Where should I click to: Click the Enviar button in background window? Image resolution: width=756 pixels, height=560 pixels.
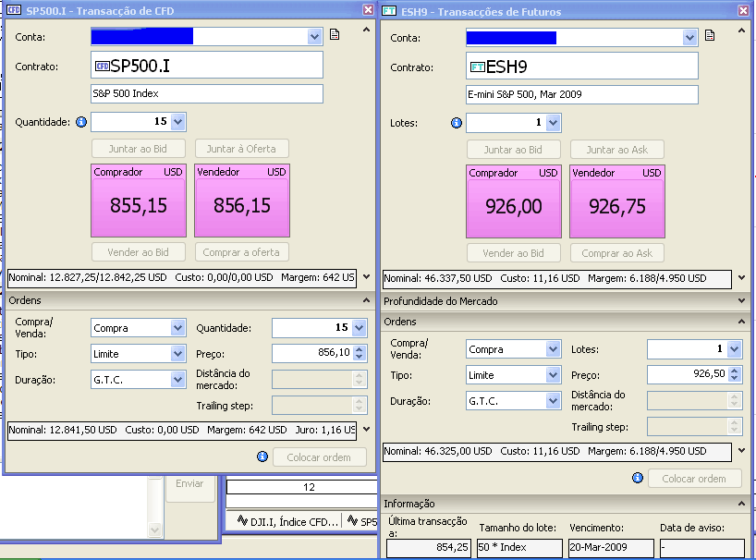[190, 489]
